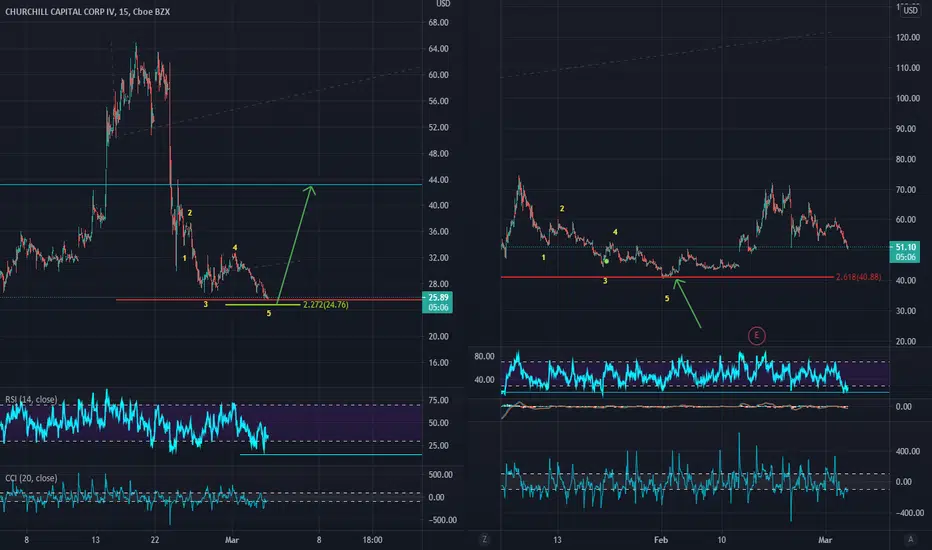Select the 2.618(40.88) Fibonacci level label
The height and width of the screenshot is (550, 932).
coord(858,277)
